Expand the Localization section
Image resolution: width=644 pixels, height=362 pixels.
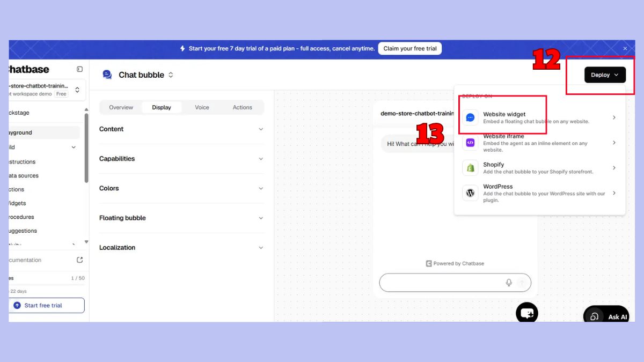coord(181,248)
